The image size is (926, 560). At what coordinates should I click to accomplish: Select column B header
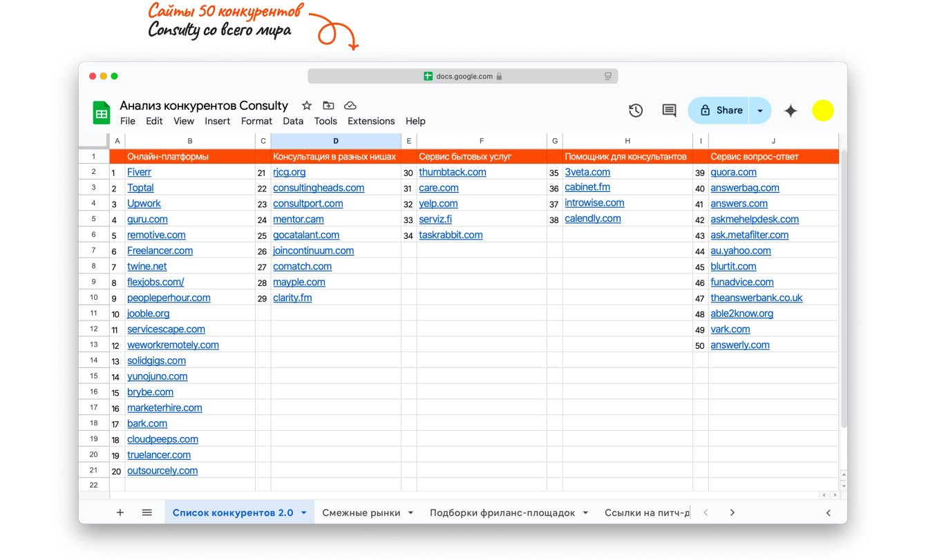[190, 141]
